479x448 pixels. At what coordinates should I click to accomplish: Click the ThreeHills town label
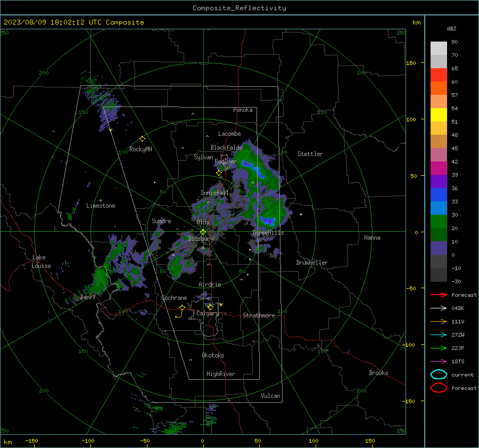(268, 233)
